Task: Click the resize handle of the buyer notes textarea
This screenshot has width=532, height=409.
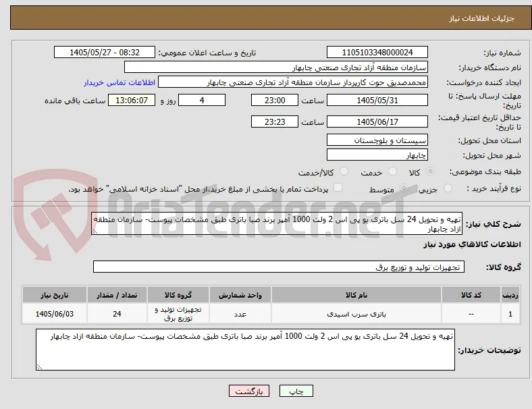Action: pyautogui.click(x=39, y=366)
